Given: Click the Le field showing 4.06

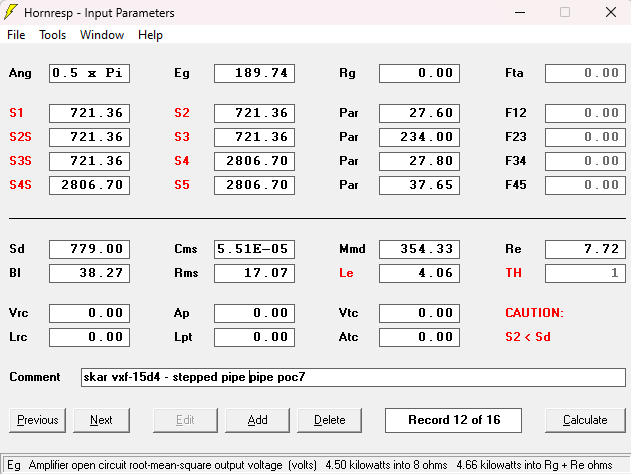Looking at the screenshot, I should click(419, 273).
